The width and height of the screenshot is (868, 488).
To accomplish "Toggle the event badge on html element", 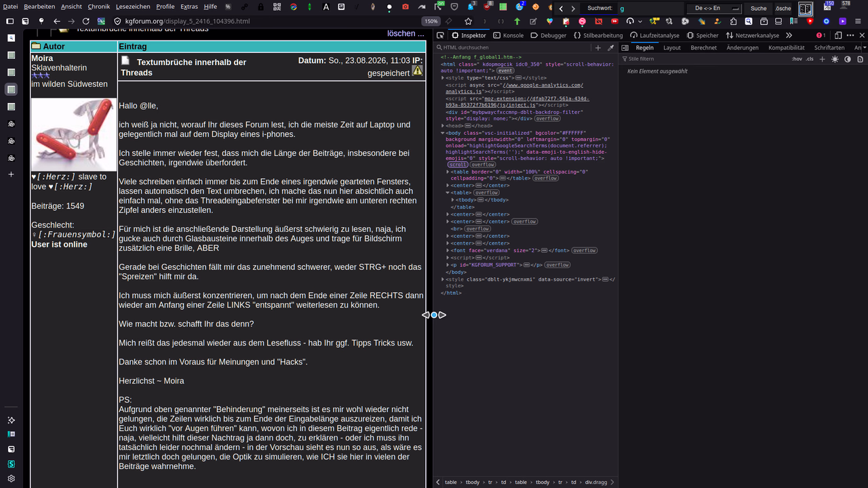I will pos(505,70).
